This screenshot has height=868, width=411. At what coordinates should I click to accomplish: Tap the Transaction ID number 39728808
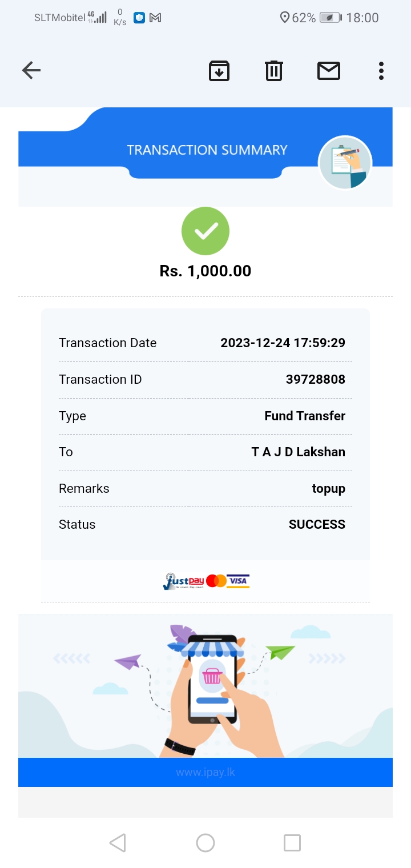click(315, 380)
